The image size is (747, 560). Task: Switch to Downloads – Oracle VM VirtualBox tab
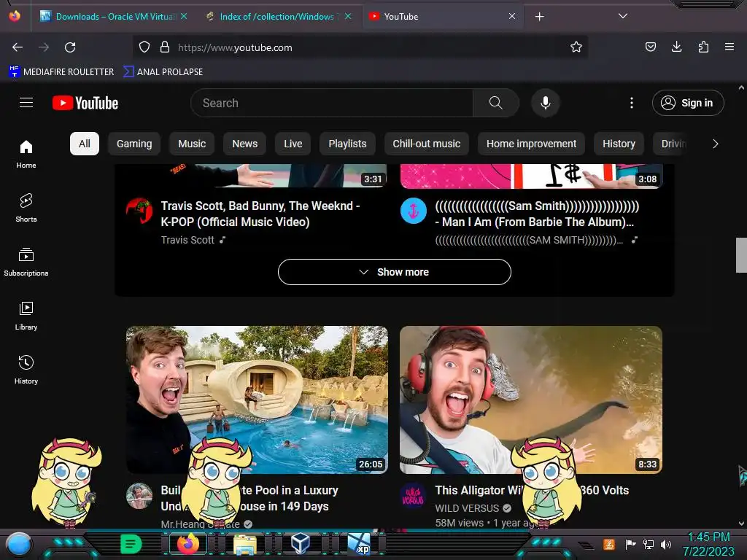point(114,16)
